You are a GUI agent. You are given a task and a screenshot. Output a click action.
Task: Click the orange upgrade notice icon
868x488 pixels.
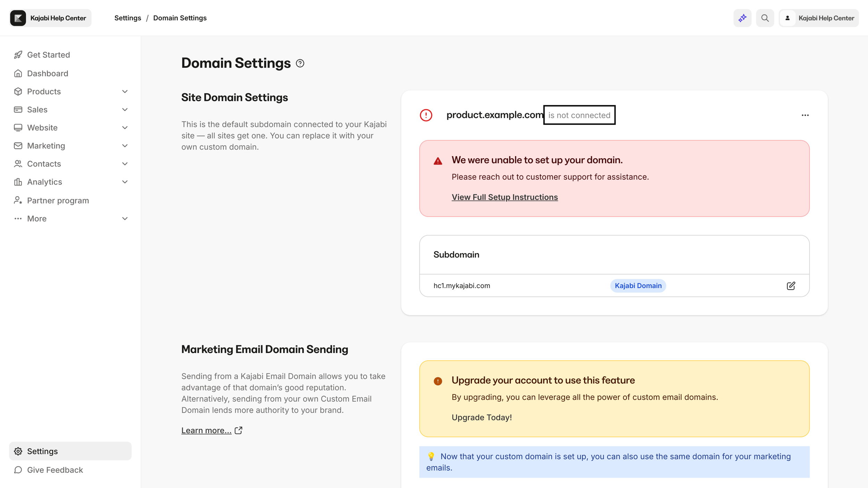click(438, 381)
